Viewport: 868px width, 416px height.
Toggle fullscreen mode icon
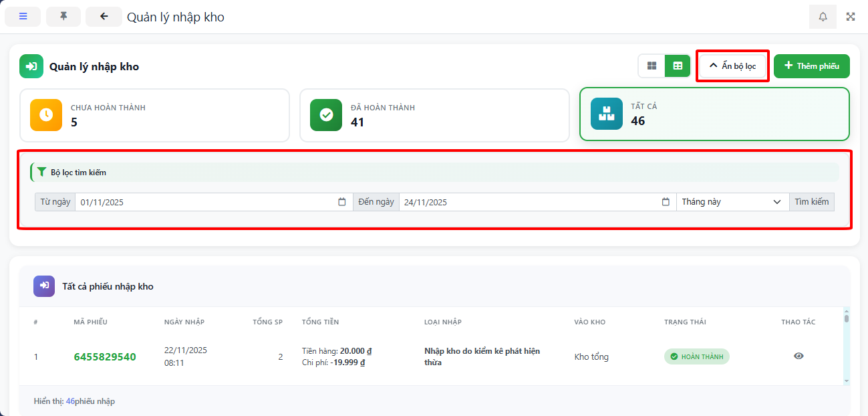point(851,17)
